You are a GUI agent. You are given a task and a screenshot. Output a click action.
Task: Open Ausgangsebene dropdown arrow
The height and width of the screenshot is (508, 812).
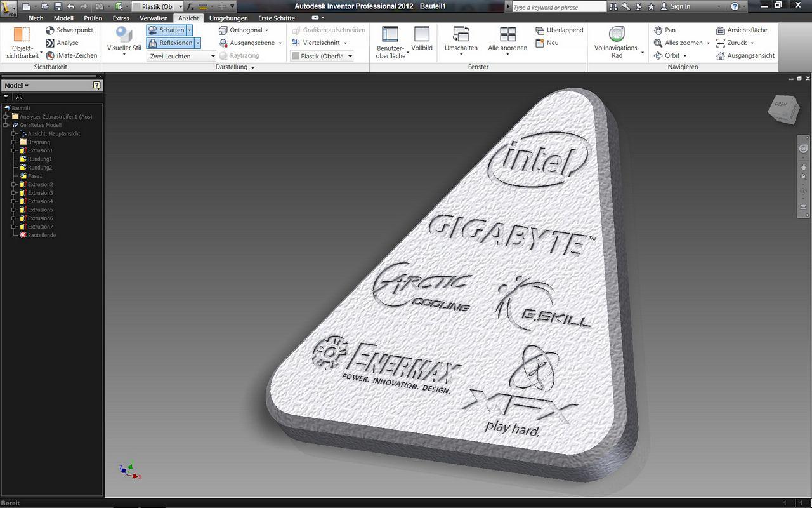(x=280, y=43)
